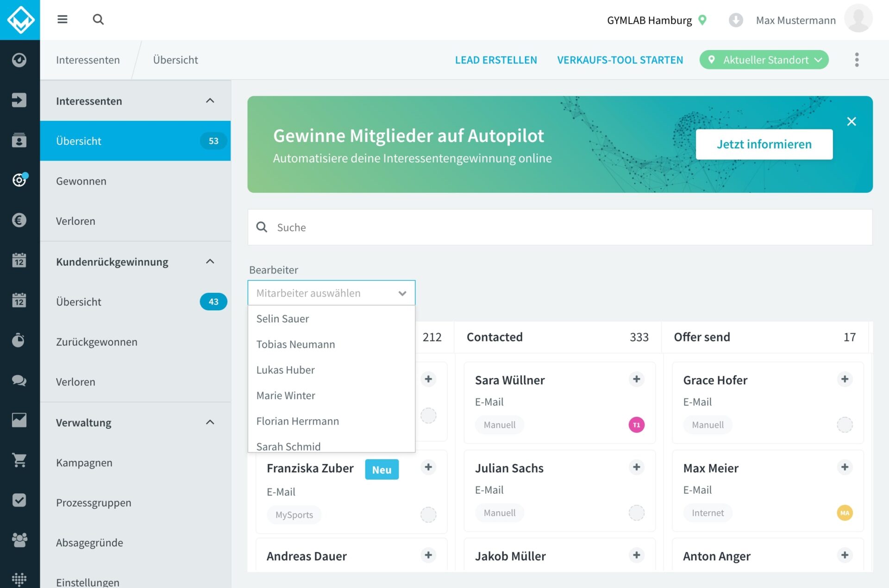Collapse the Interessenten sidebar section
This screenshot has width=889, height=588.
tap(210, 101)
